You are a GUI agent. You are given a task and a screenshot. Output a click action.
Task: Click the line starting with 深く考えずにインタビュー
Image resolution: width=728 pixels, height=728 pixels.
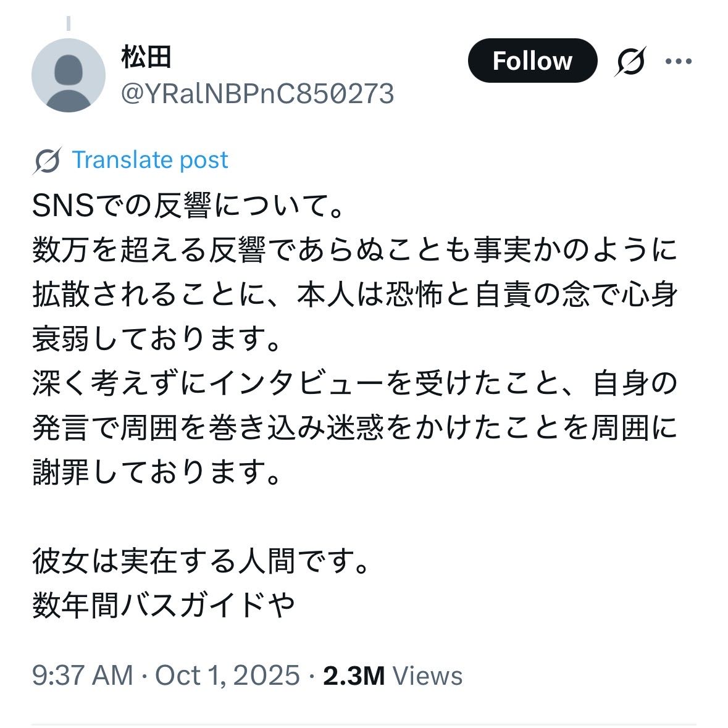click(354, 384)
